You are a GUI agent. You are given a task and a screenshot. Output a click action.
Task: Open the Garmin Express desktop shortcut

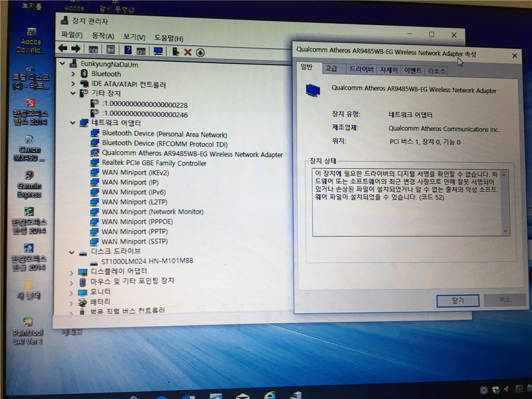pyautogui.click(x=29, y=184)
